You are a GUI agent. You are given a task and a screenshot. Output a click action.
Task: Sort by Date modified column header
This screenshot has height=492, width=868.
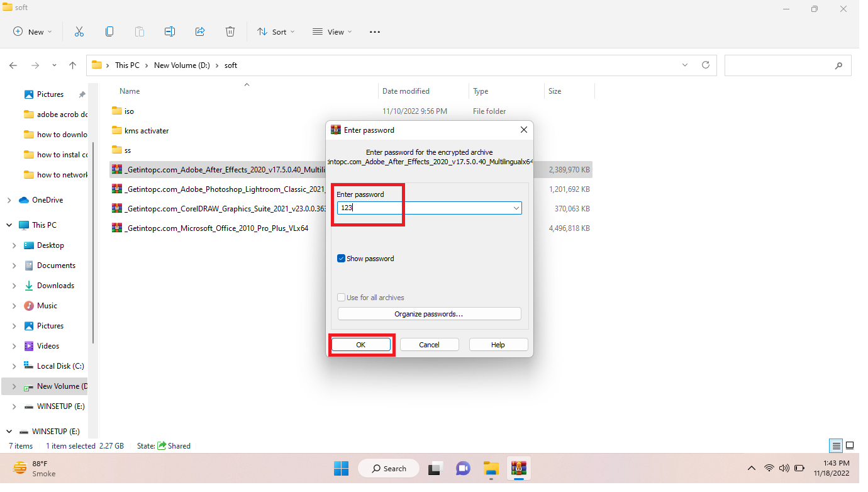406,91
